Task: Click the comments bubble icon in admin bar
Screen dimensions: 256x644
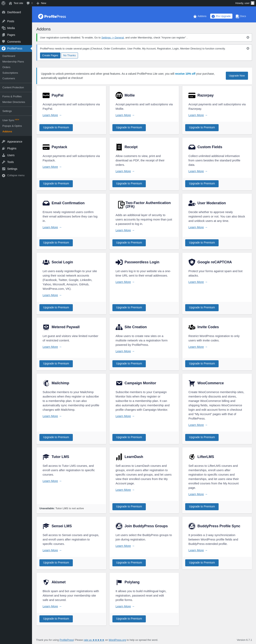Action: point(28,3)
